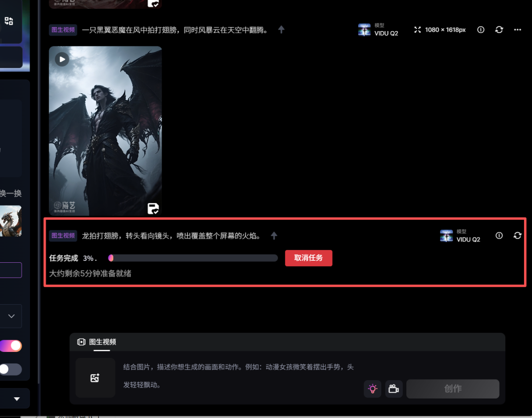
Task: Select the camera movement icon
Action: pos(394,389)
